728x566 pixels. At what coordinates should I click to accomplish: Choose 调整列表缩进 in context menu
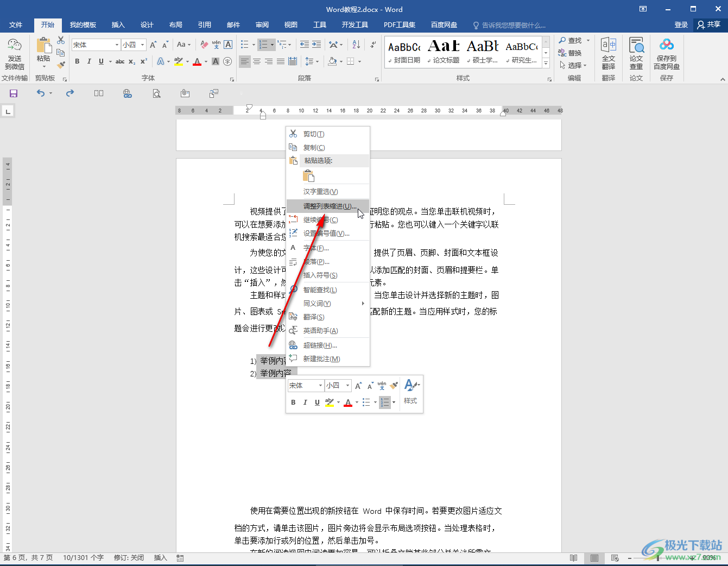328,206
